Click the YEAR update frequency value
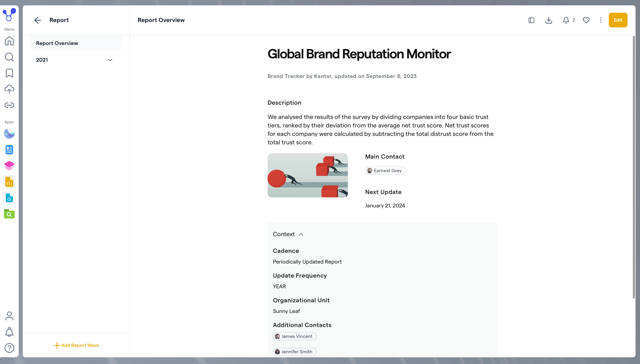This screenshot has height=364, width=640. click(x=279, y=286)
